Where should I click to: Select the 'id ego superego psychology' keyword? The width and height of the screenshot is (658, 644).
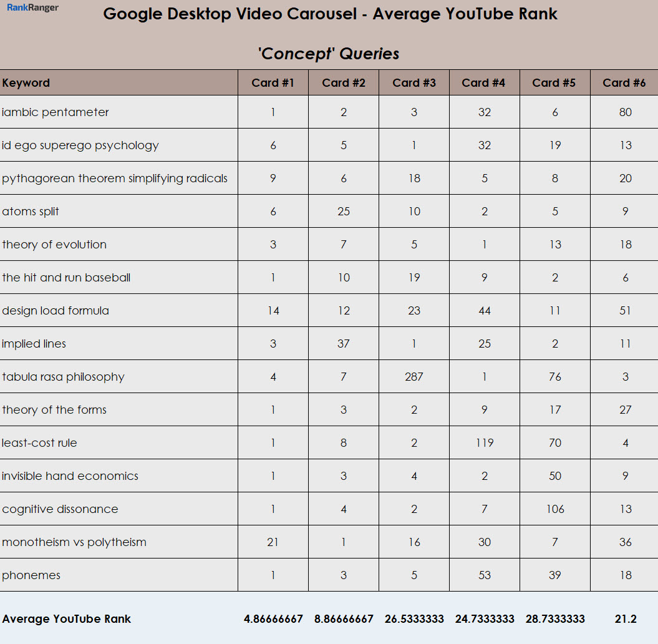(x=80, y=145)
